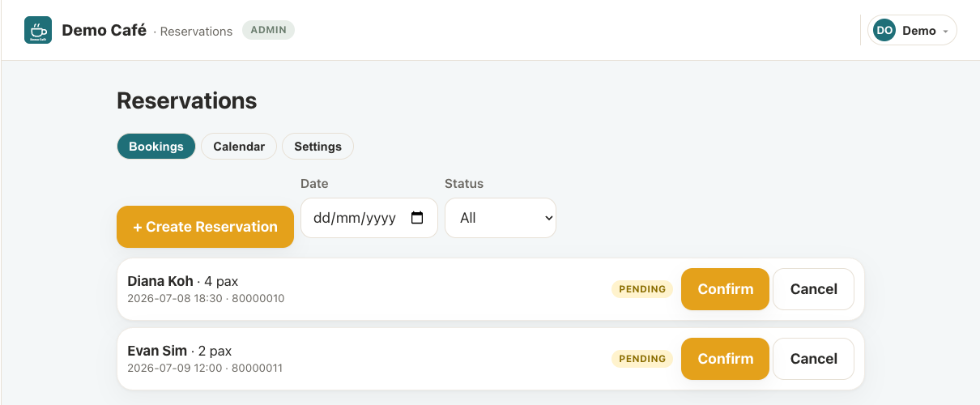This screenshot has width=980, height=405.
Task: Select Diana Koh's booking row name
Action: tap(160, 281)
